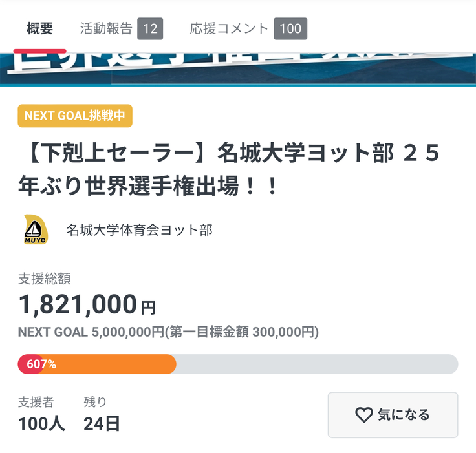The width and height of the screenshot is (476, 453).
Task: Click the 支援者 100人 count
Action: [41, 414]
